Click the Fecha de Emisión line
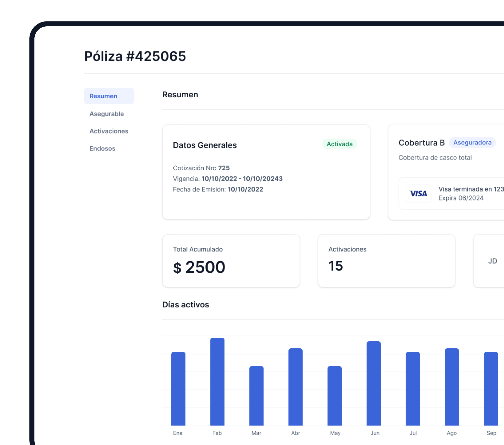Screen dimensions: 504x445 [x=218, y=189]
